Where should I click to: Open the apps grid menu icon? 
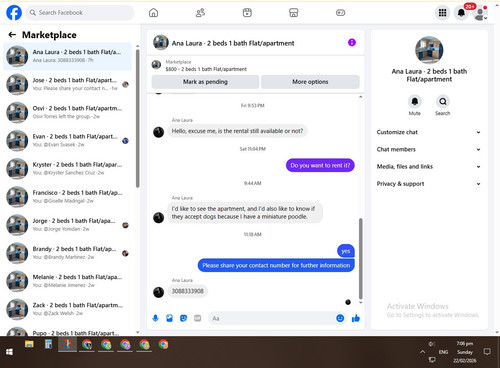(442, 13)
